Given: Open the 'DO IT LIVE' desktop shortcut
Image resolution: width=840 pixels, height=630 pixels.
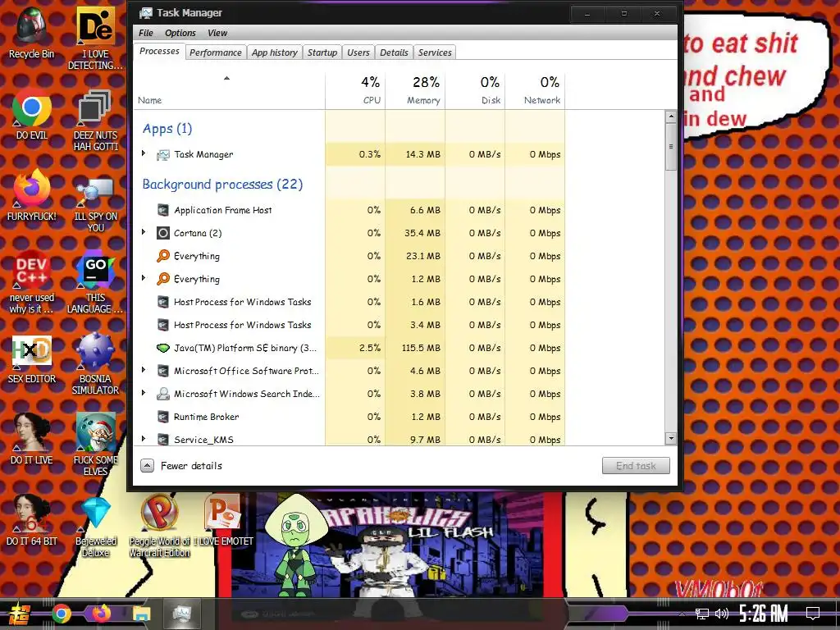Looking at the screenshot, I should pos(32,440).
